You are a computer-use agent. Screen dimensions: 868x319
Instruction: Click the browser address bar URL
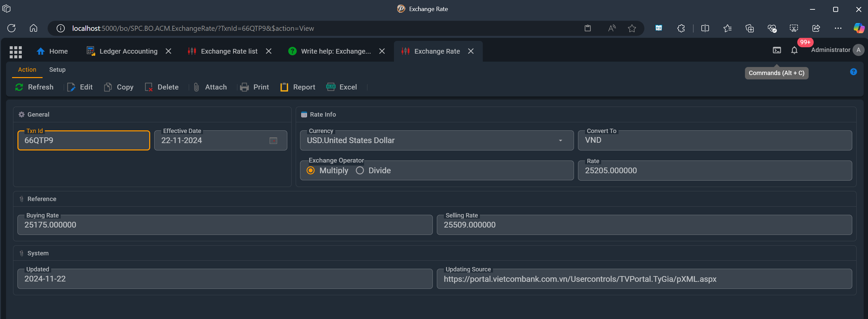click(x=193, y=28)
